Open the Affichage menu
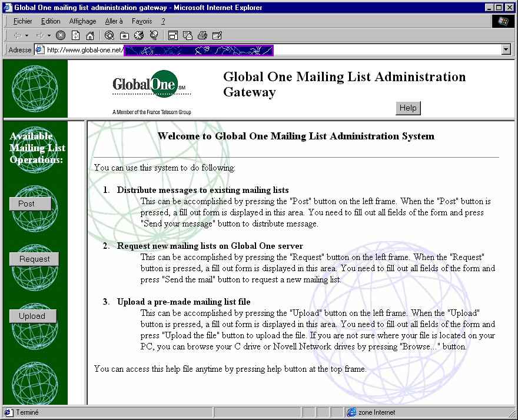This screenshot has height=420, width=518. (82, 21)
